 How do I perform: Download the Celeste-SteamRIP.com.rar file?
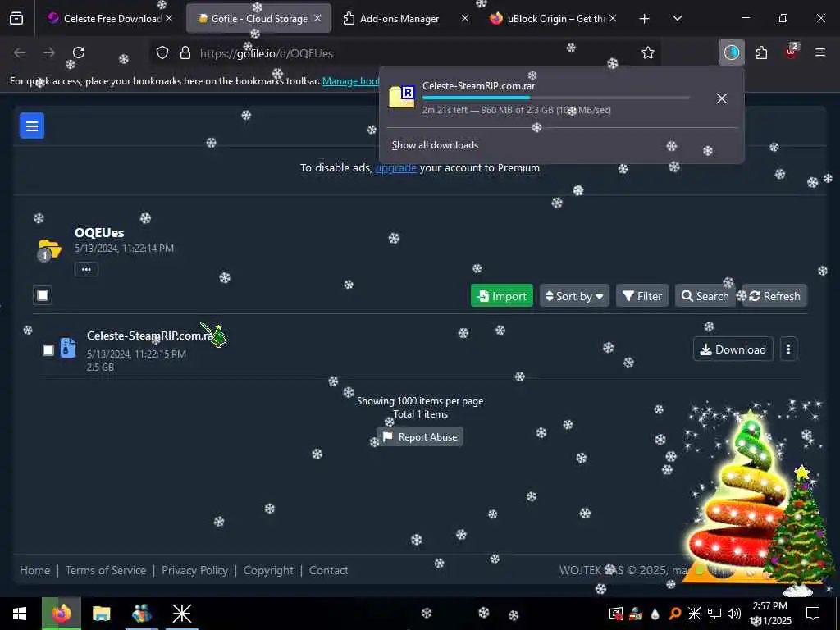(733, 349)
